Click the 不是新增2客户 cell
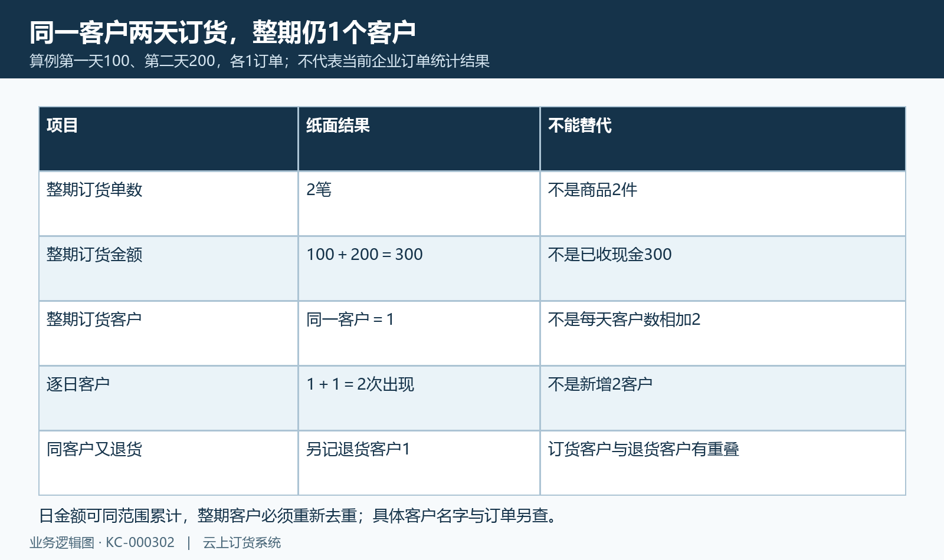 723,398
